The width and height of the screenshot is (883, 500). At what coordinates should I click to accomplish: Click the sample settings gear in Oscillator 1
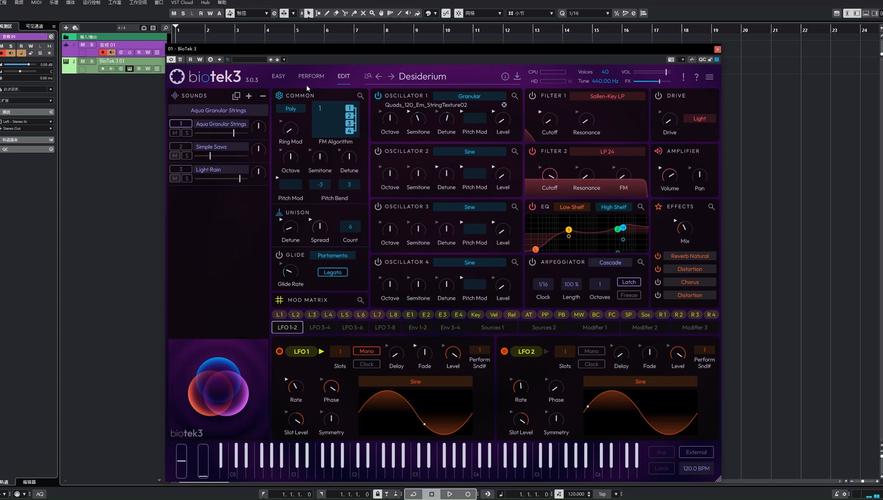(504, 105)
